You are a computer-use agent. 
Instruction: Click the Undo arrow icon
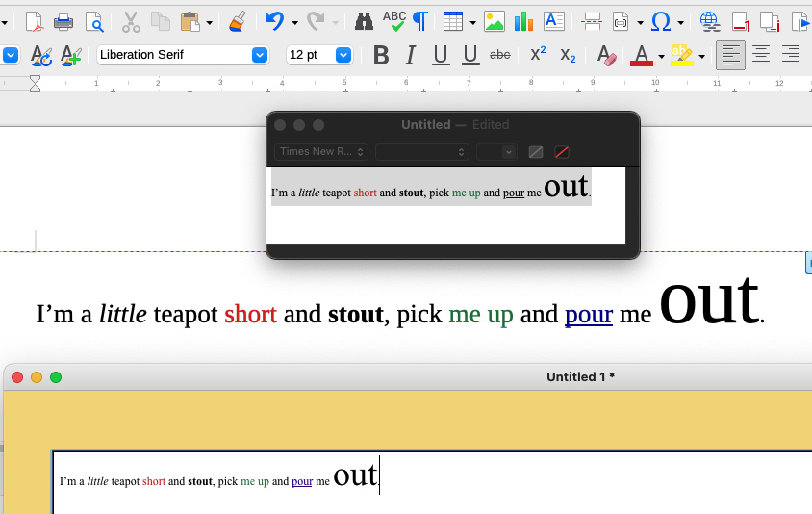(275, 21)
